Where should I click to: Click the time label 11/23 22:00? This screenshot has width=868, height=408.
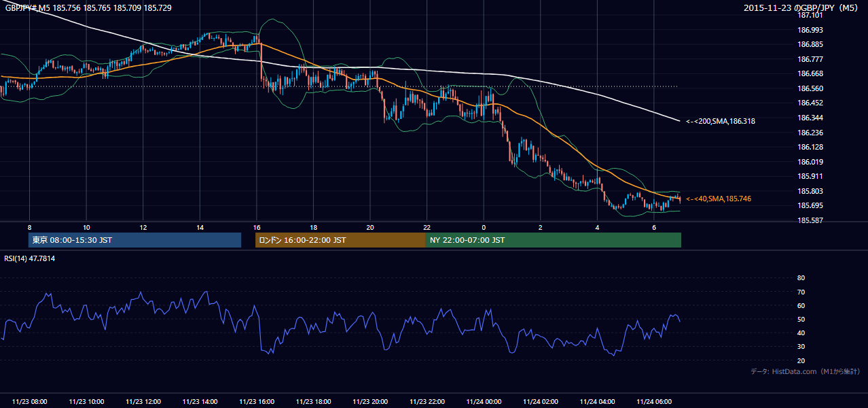(427, 402)
